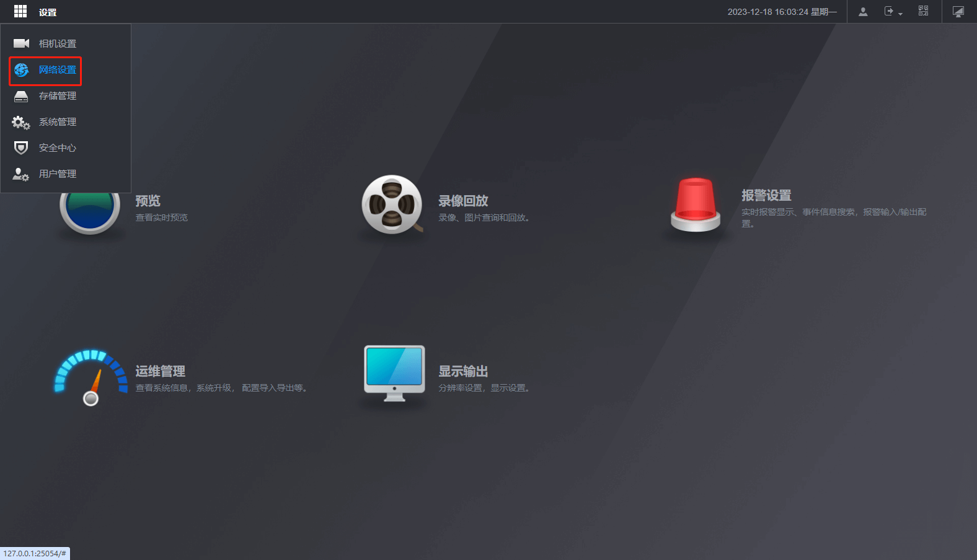Click the display screen icon at top right
Image resolution: width=977 pixels, height=560 pixels.
tap(958, 12)
